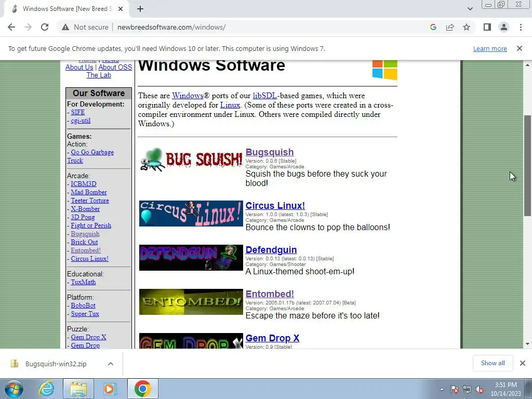Open BoboBot platform link
Image resolution: width=532 pixels, height=399 pixels.
(x=83, y=305)
